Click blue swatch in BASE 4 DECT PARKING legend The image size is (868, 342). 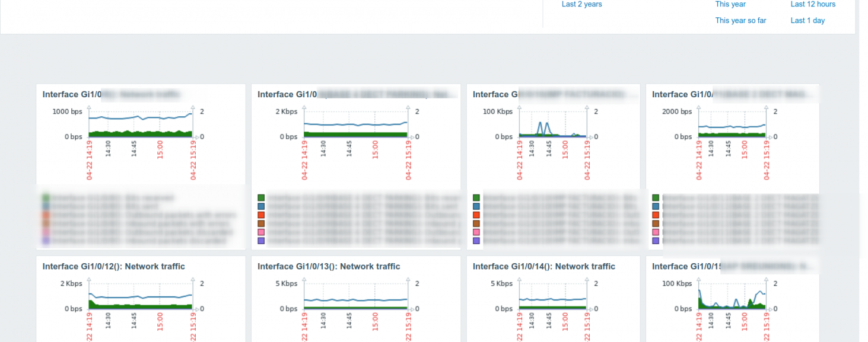click(261, 206)
